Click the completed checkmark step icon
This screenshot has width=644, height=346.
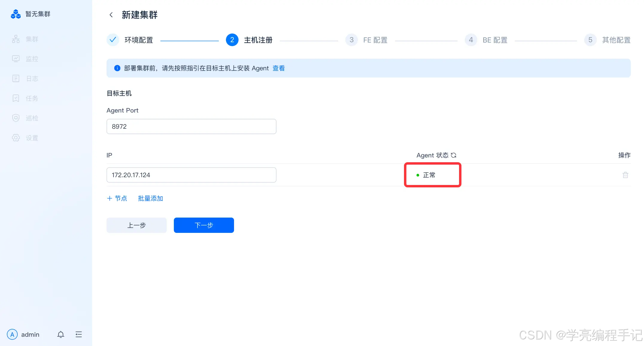click(x=113, y=40)
